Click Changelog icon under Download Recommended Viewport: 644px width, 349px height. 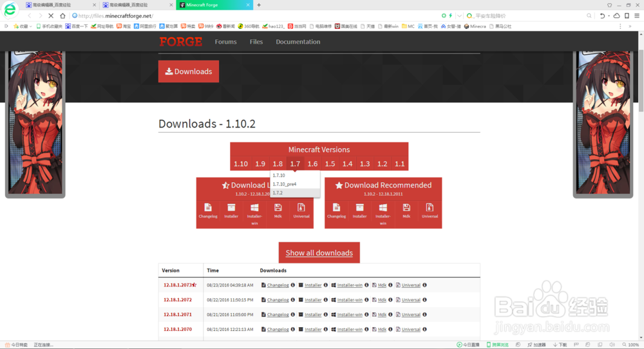tap(336, 207)
